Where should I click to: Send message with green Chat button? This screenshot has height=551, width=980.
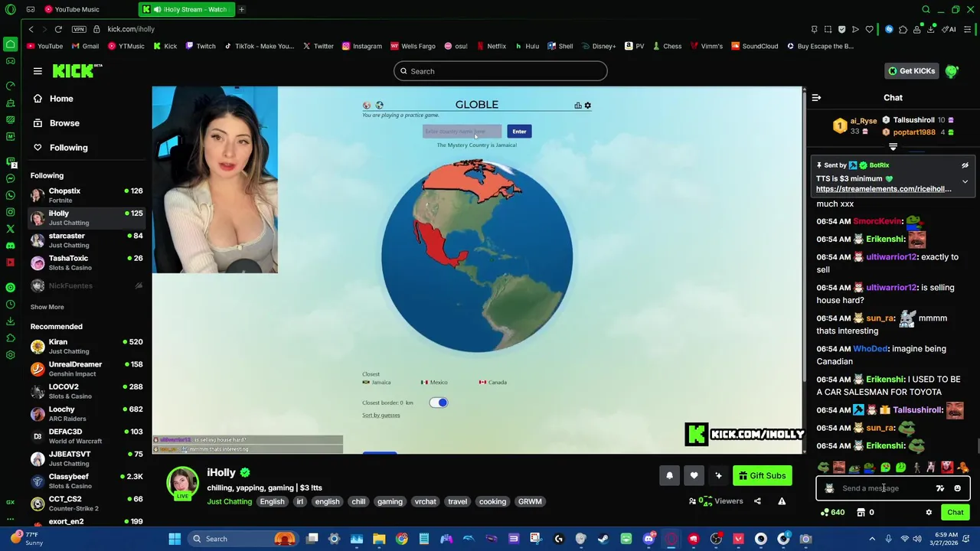955,513
